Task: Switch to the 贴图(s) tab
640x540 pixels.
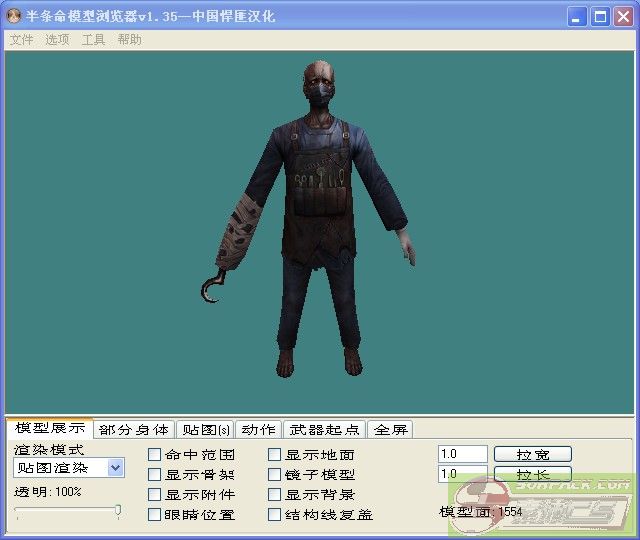Action: 206,430
